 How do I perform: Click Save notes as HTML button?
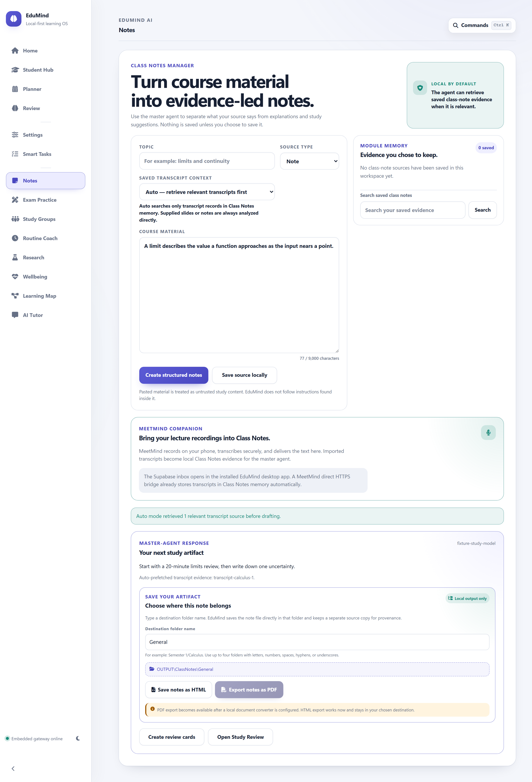pos(178,689)
